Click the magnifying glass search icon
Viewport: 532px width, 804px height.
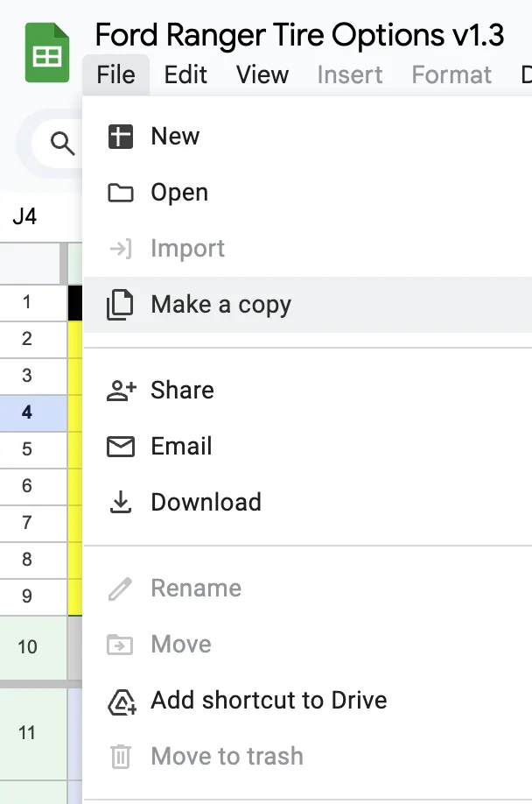62,143
